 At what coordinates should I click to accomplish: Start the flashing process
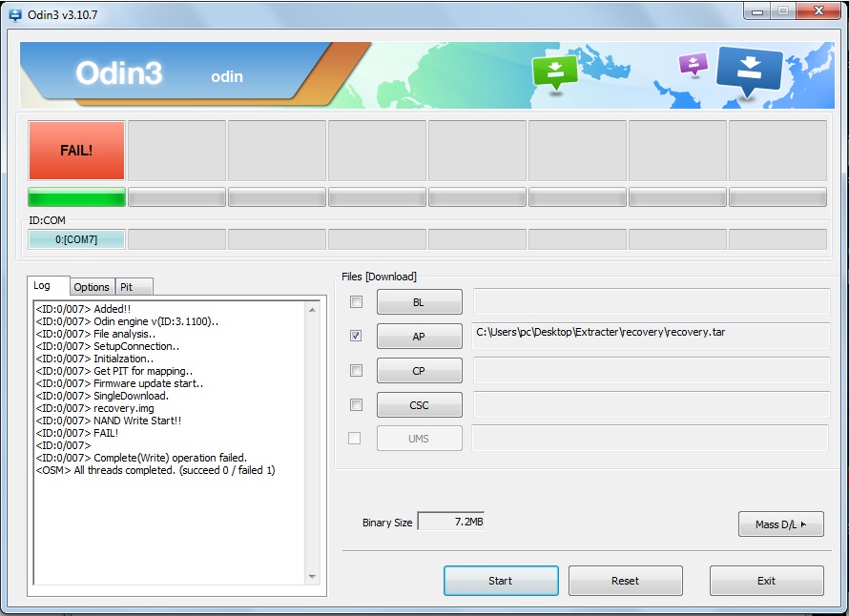pyautogui.click(x=501, y=581)
